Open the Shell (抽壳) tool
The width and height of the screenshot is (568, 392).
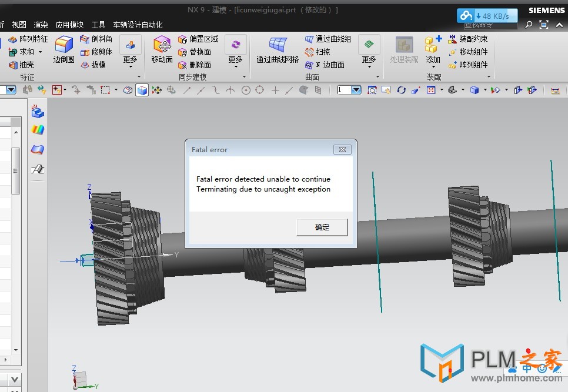(x=21, y=65)
